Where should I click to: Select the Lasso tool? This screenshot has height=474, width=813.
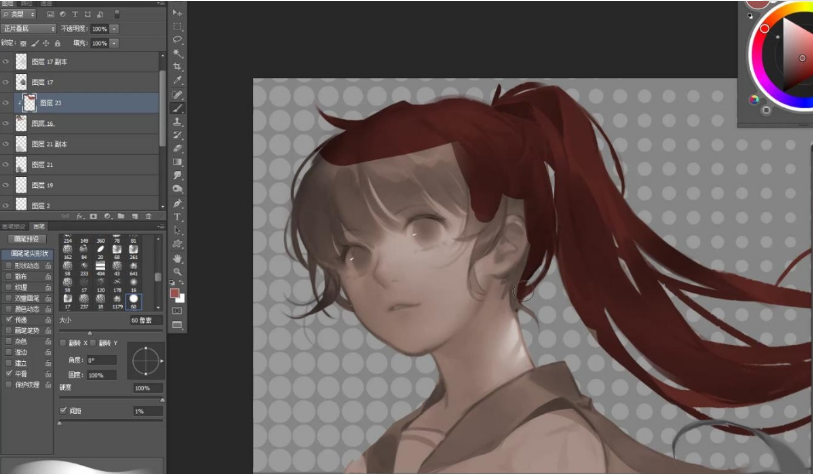[177, 40]
